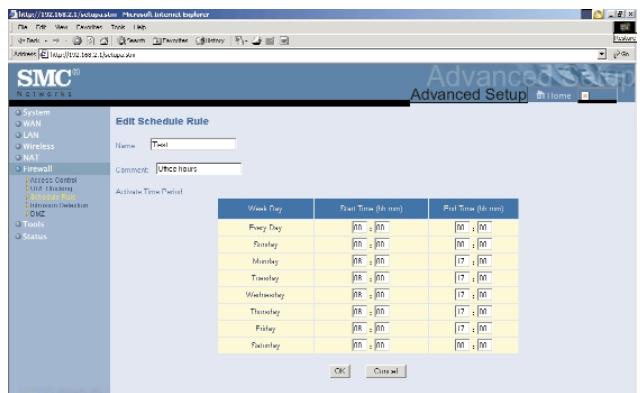
Task: Click Tuesday start time hour field
Action: [x=359, y=278]
